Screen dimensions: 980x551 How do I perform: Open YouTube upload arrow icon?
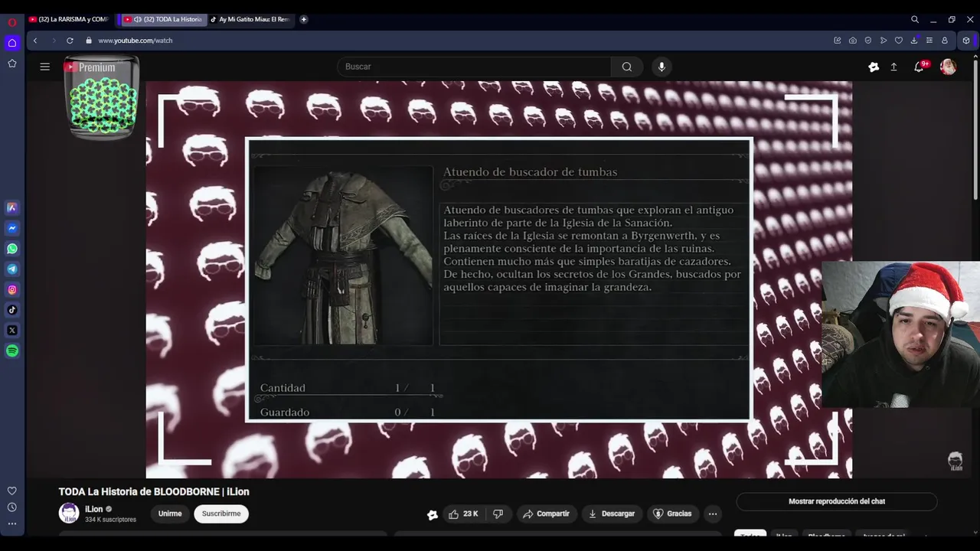click(x=893, y=67)
